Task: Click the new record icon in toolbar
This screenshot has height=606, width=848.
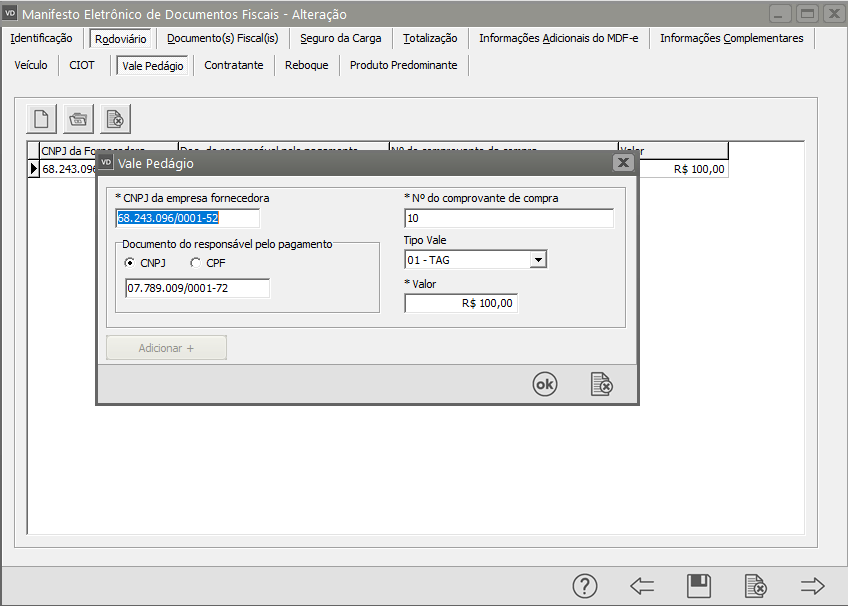Action: click(42, 119)
